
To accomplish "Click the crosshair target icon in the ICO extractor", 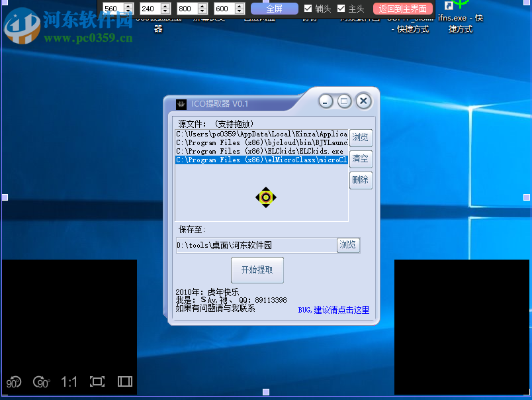I will click(266, 197).
